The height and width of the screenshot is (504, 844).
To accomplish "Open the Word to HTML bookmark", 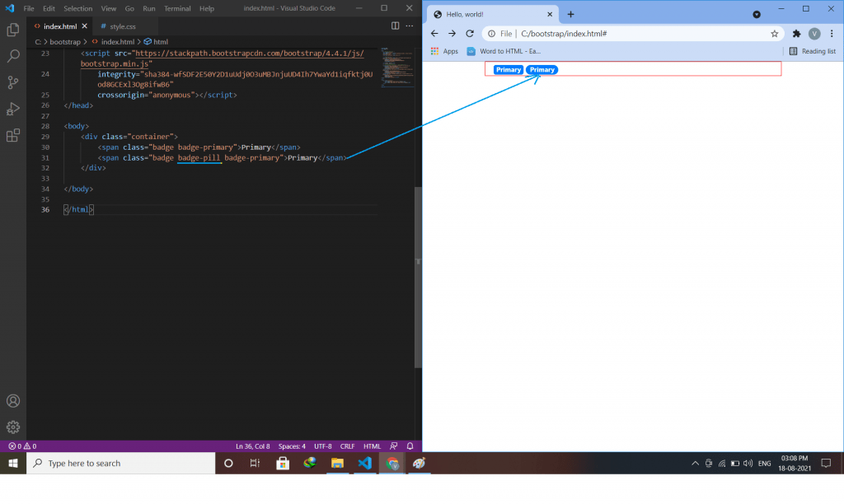I will (x=504, y=51).
